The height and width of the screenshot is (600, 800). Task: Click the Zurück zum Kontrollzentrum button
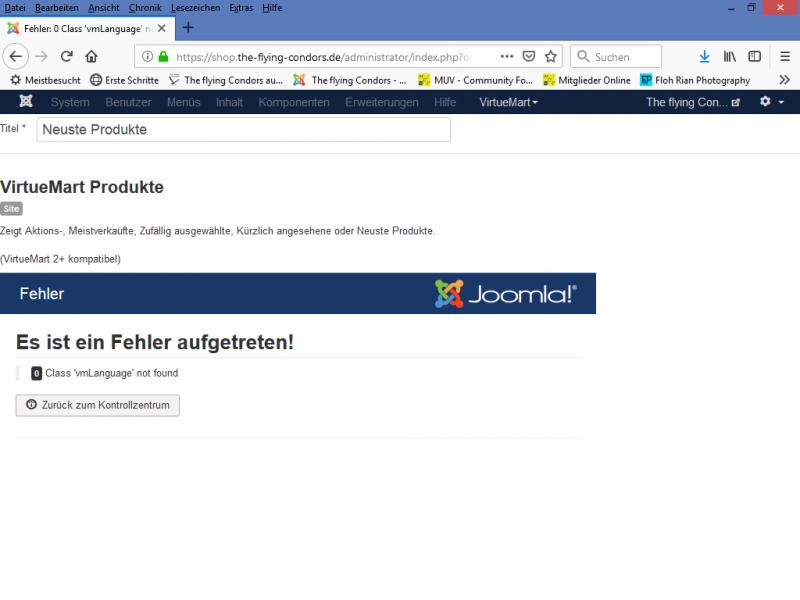click(98, 405)
